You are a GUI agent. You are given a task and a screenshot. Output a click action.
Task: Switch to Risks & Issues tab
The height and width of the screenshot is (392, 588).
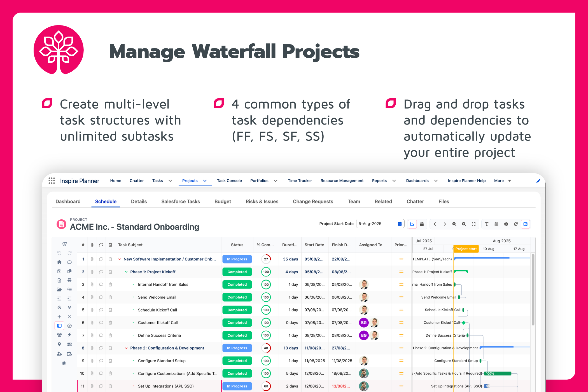[262, 201]
